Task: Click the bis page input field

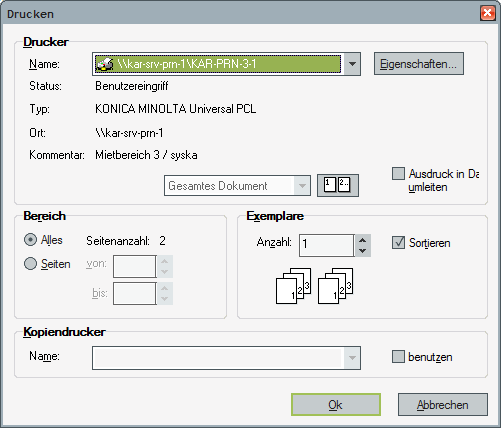Action: click(x=135, y=293)
